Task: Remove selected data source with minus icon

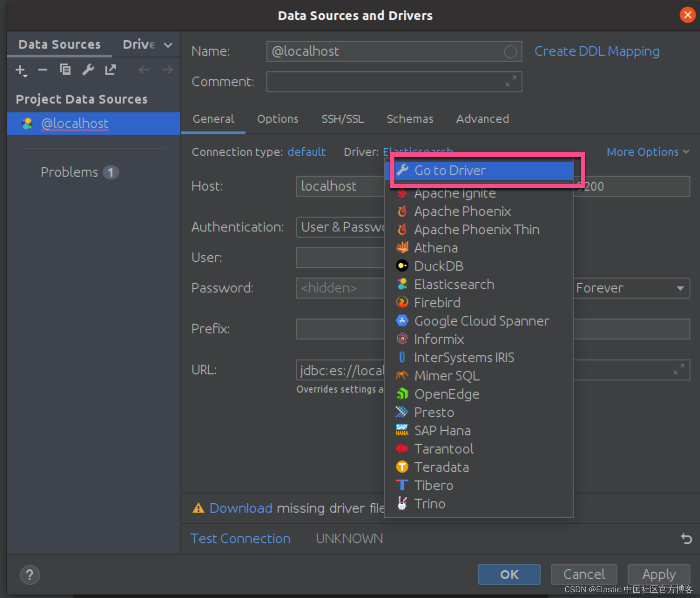Action: [42, 70]
